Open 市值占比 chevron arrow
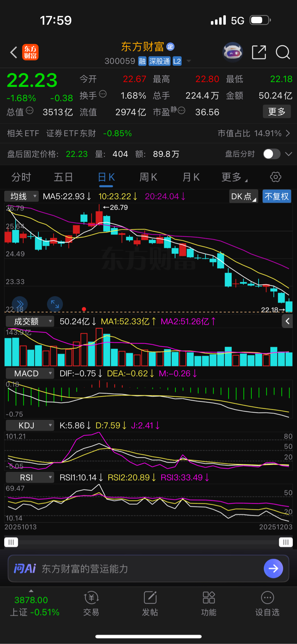The image size is (297, 644). 288,133
